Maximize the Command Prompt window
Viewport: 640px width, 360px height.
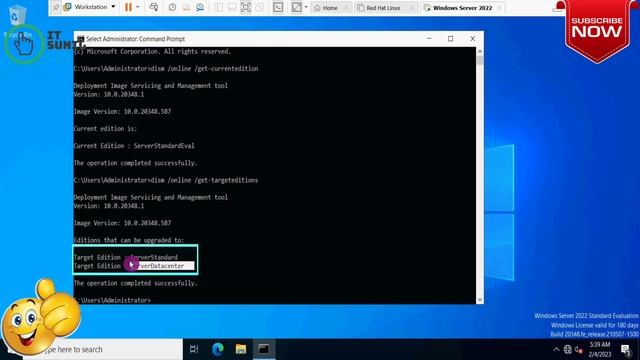pos(451,38)
